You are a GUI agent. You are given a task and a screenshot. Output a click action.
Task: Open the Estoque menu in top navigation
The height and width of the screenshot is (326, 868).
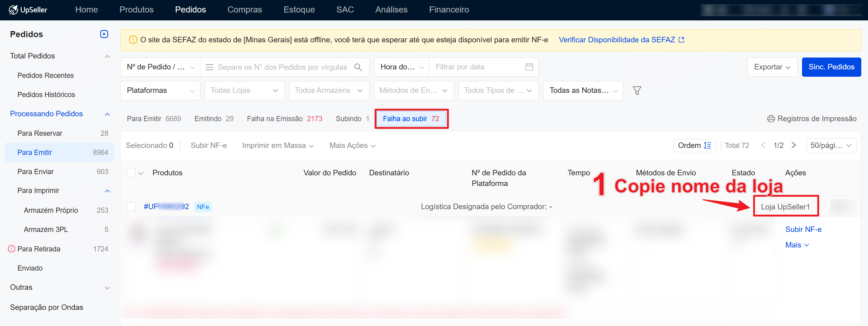[299, 10]
